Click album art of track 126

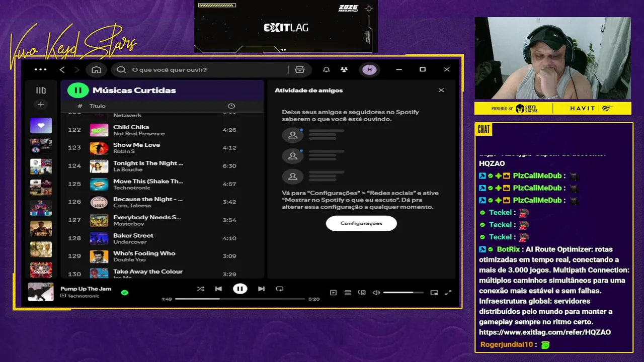click(x=99, y=202)
